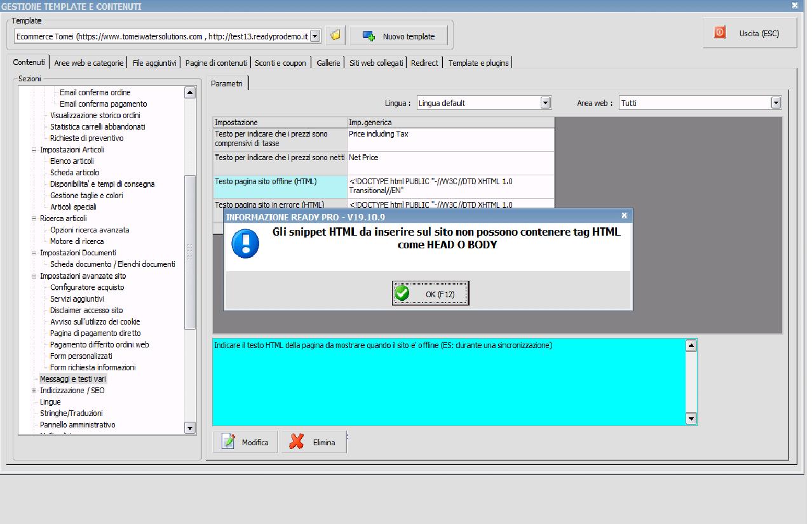Viewport: 812px width, 524px height.
Task: Click the 'Price including Tax' cell
Action: 450,139
